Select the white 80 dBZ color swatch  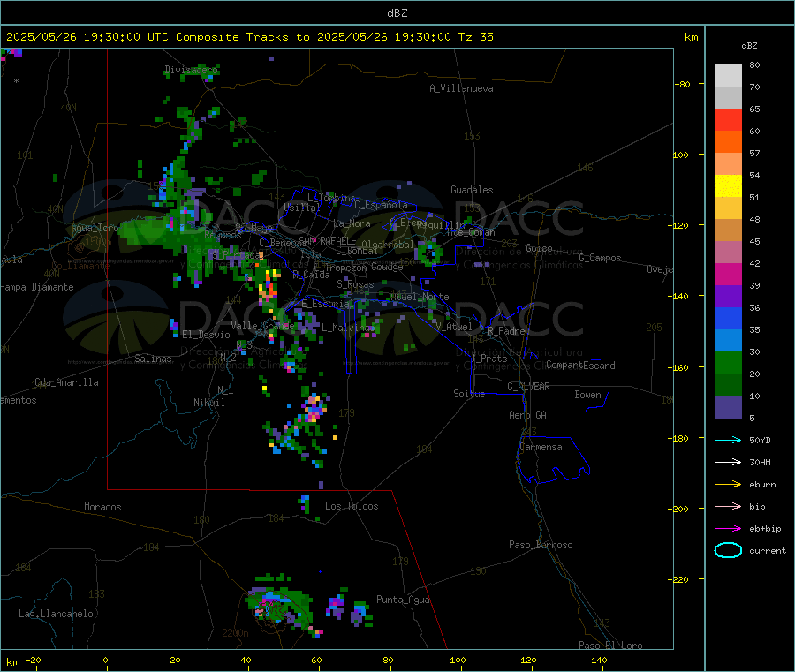pyautogui.click(x=728, y=76)
